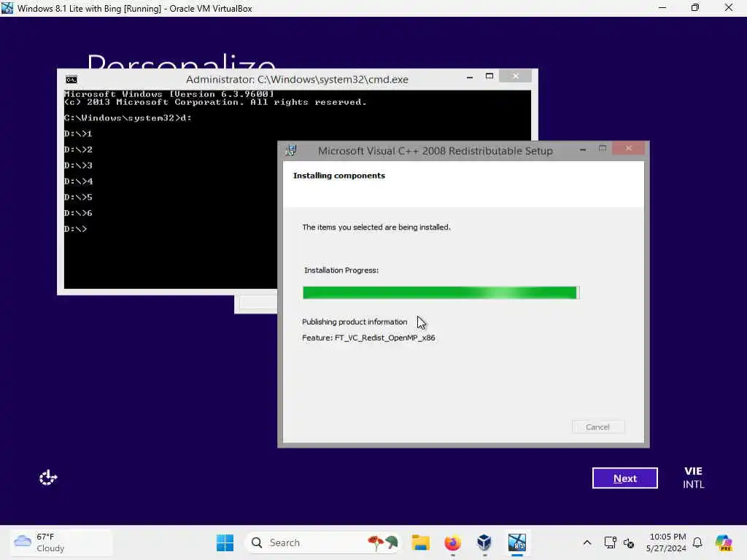Click the cmd.exe window system icon
The width and height of the screenshot is (747, 560).
(71, 79)
